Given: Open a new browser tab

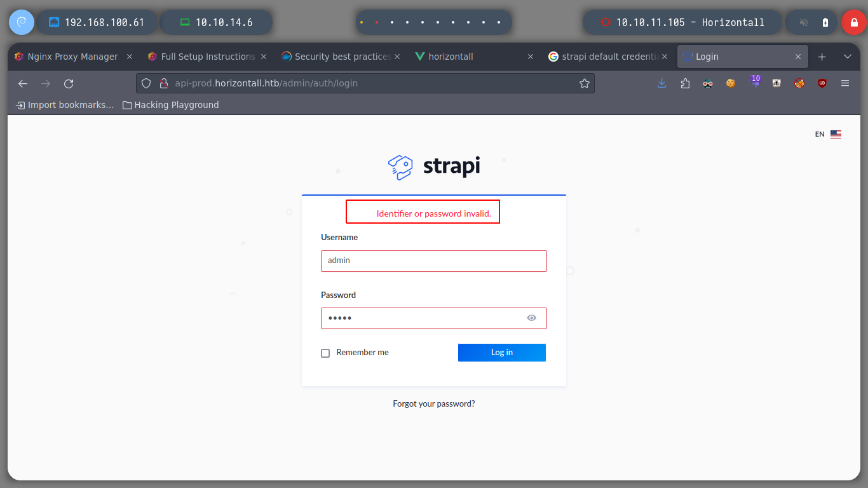Looking at the screenshot, I should pos(822,57).
